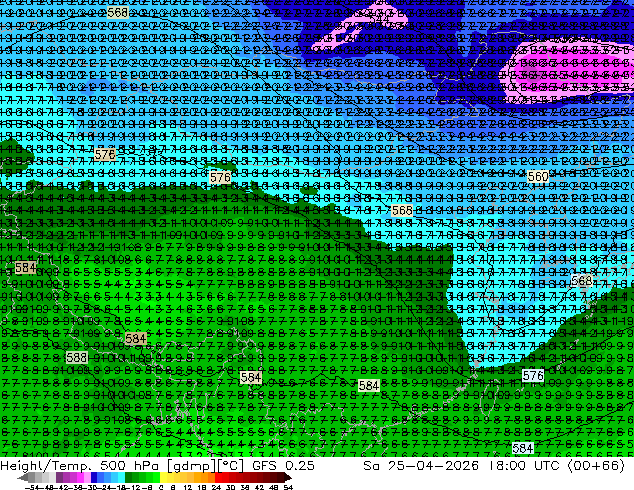Click the dark blue legend color swatch

[94, 478]
